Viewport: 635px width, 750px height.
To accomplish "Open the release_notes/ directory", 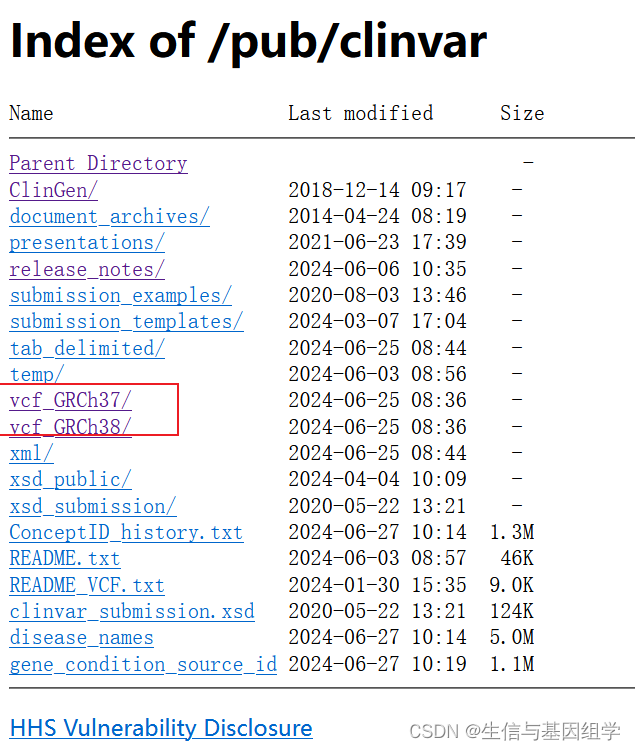I will pyautogui.click(x=87, y=269).
